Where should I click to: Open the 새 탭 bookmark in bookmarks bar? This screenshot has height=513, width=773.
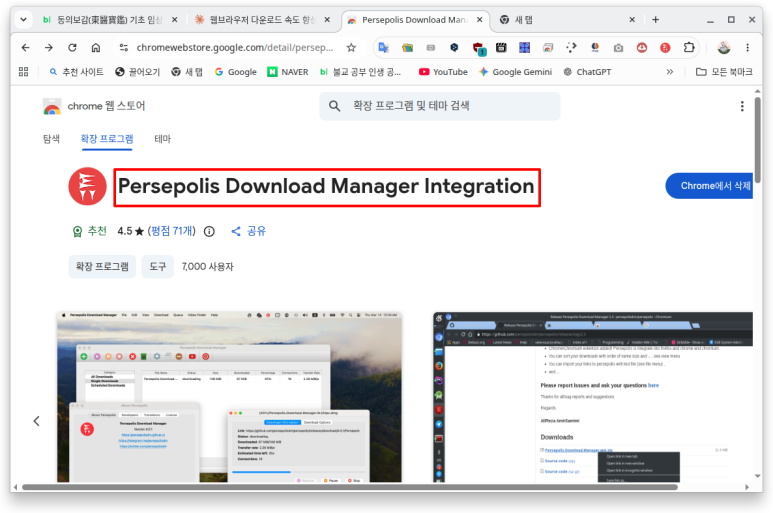pos(187,72)
